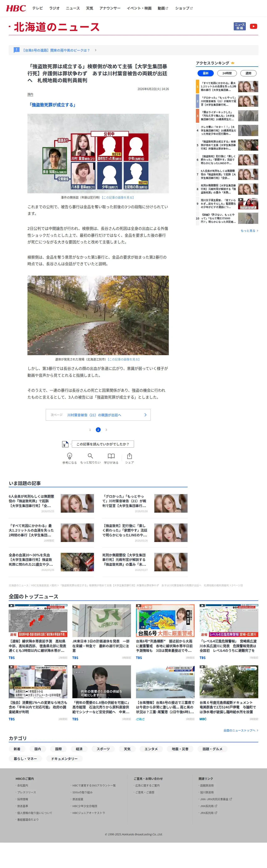Image resolution: width=267 pixels, height=868 pixels.
Task: Open trending article 6人全員が死刑もしくは無期懲役
Action: point(51,503)
